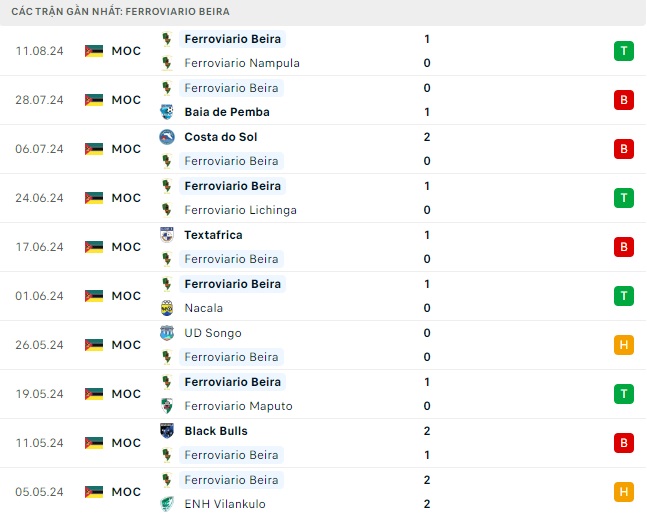Click the Costa do Sol team logo
This screenshot has width=647, height=516.
[166, 137]
